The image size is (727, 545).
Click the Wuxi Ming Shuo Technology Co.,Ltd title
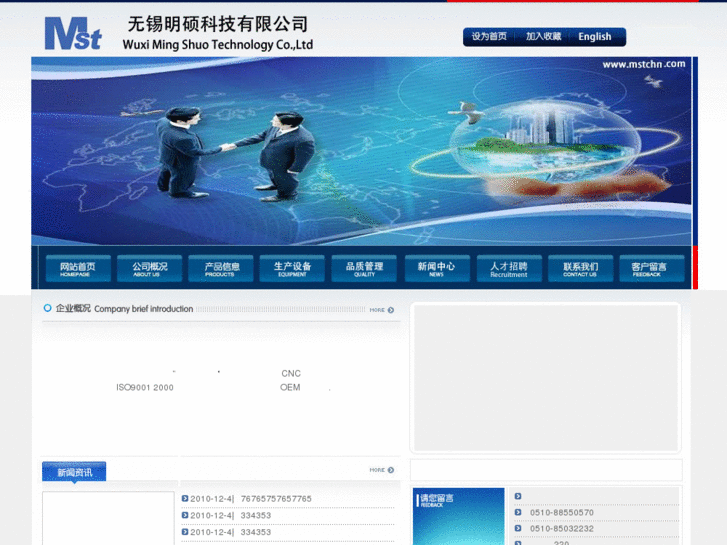(x=217, y=45)
